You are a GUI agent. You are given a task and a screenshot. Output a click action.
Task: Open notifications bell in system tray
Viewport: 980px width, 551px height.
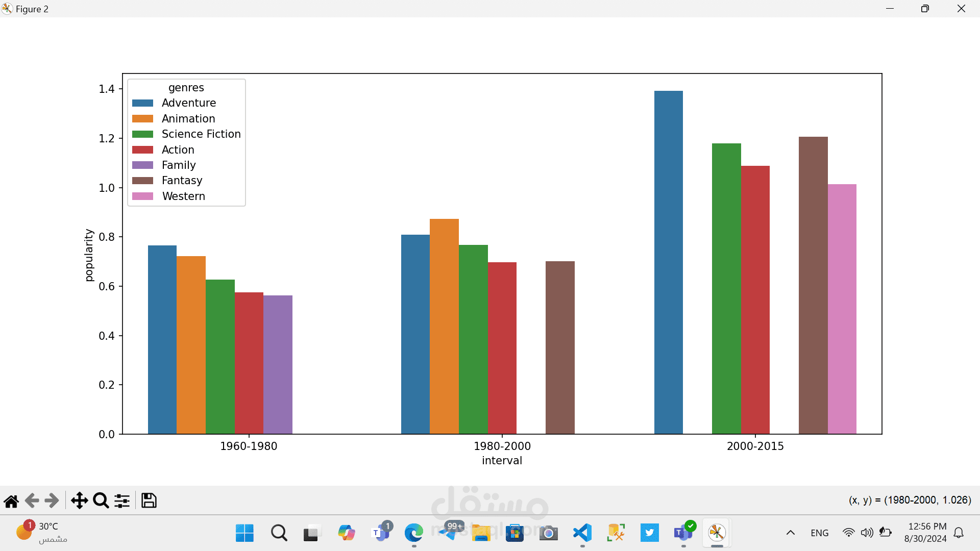click(959, 533)
